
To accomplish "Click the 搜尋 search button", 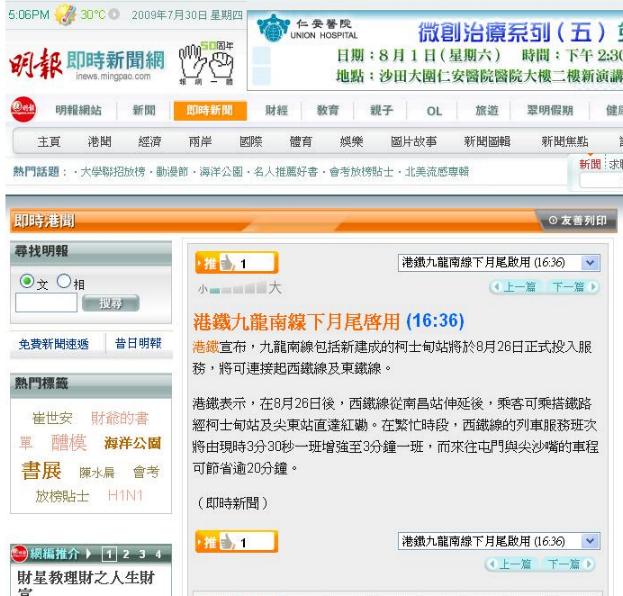I will [108, 303].
